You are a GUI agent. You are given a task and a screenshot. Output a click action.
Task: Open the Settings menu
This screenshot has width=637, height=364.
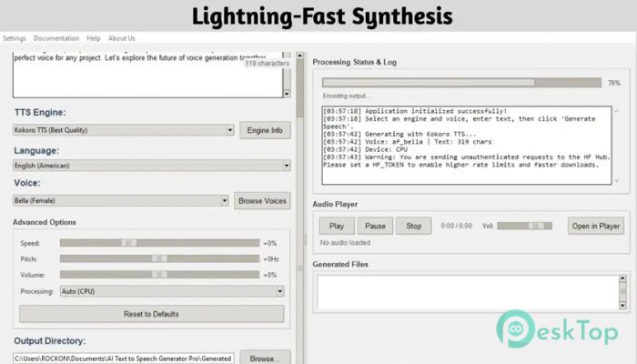click(x=15, y=38)
